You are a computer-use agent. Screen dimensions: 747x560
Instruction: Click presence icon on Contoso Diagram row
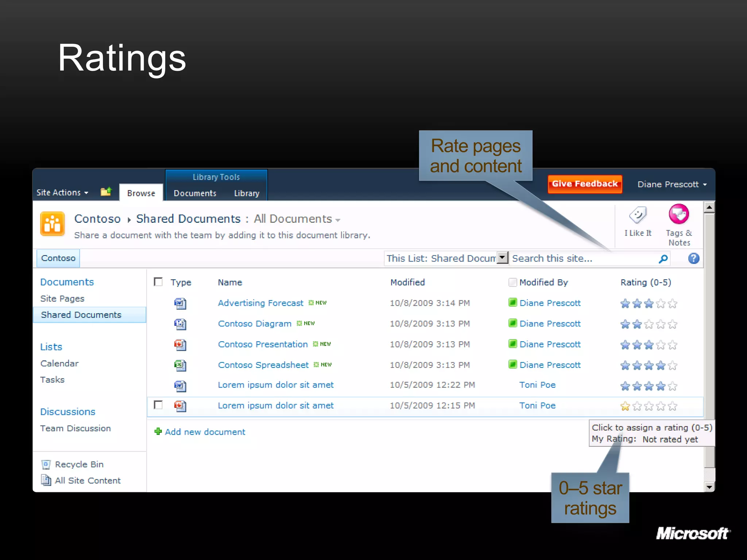click(512, 323)
